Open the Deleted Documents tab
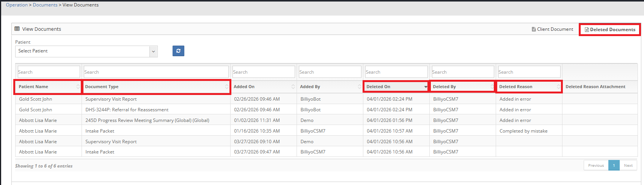Screen dimensions: 644x185 [610, 30]
